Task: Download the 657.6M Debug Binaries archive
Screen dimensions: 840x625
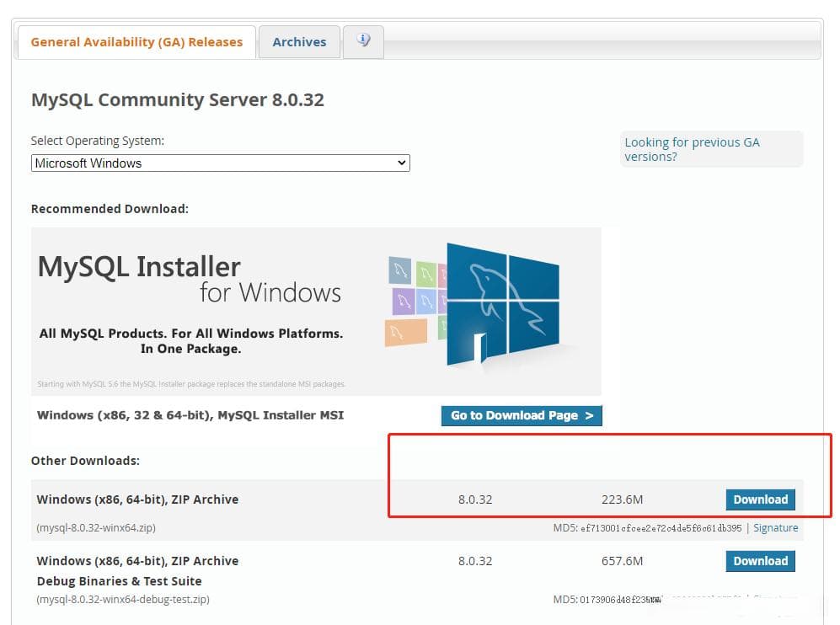Action: (x=760, y=561)
